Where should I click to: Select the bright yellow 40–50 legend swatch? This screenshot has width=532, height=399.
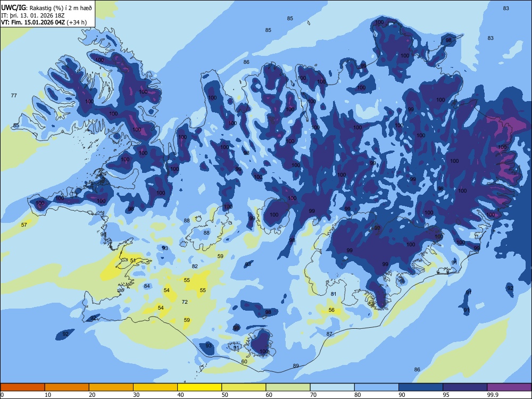[x=199, y=387]
